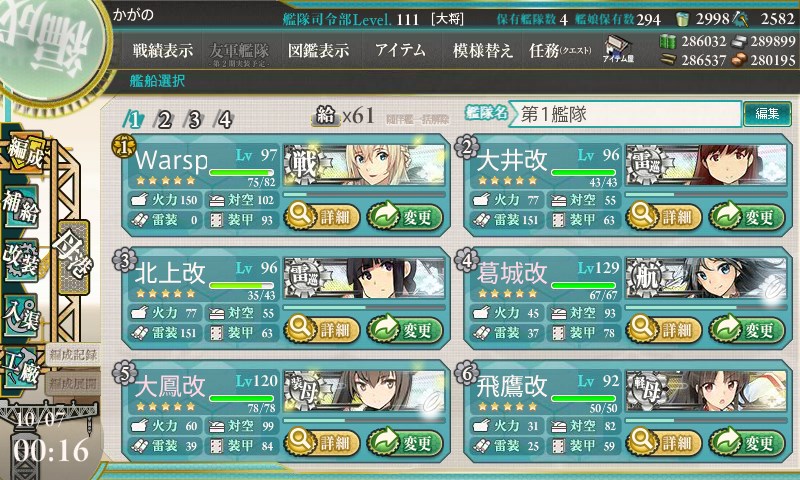The image size is (800, 480).
Task: Click the 給 ration supply icon
Action: [326, 116]
